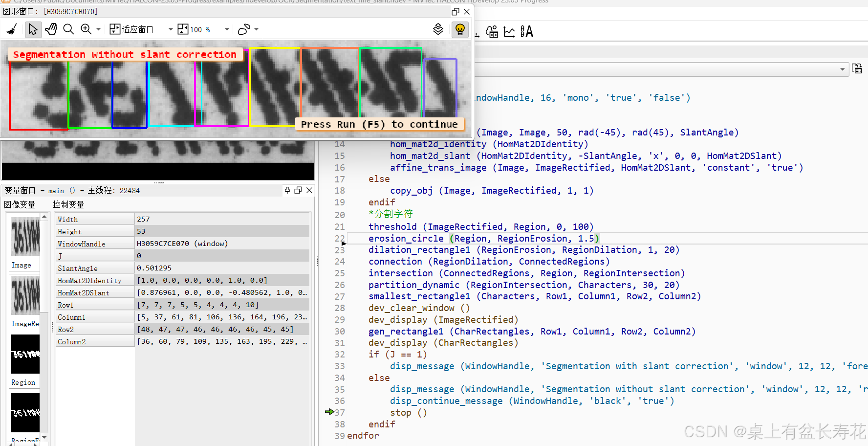Open the feature inspection calculator icon

click(492, 32)
